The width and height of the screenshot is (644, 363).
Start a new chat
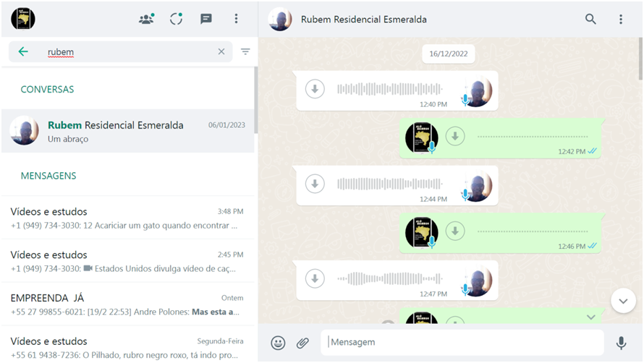[206, 19]
